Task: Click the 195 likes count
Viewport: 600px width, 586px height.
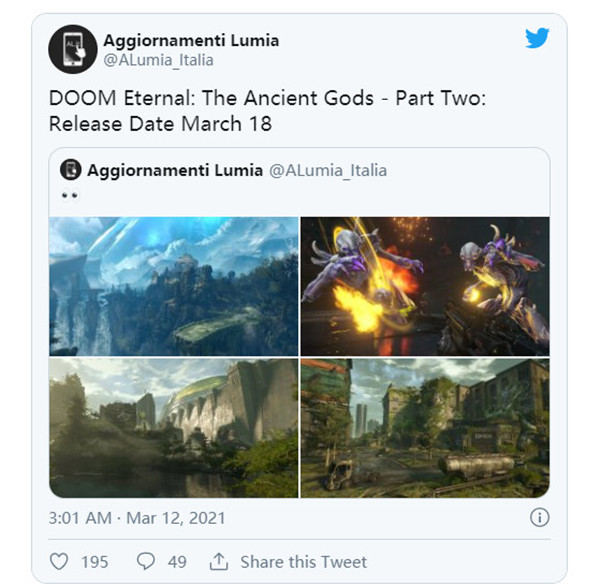Action: tap(95, 562)
